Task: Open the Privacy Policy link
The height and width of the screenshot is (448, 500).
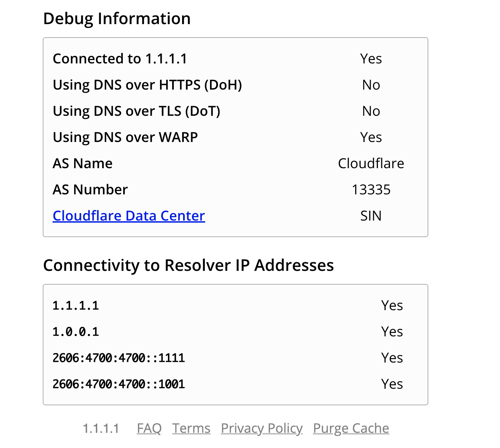Action: coord(262,428)
